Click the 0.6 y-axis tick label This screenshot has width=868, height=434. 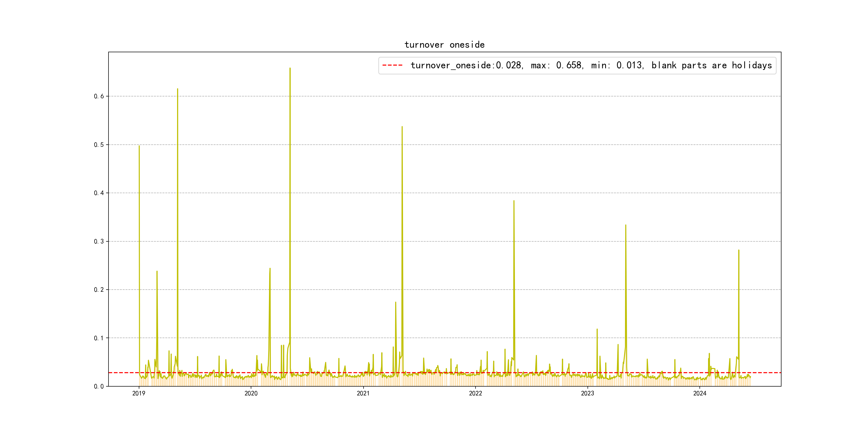[x=99, y=96]
